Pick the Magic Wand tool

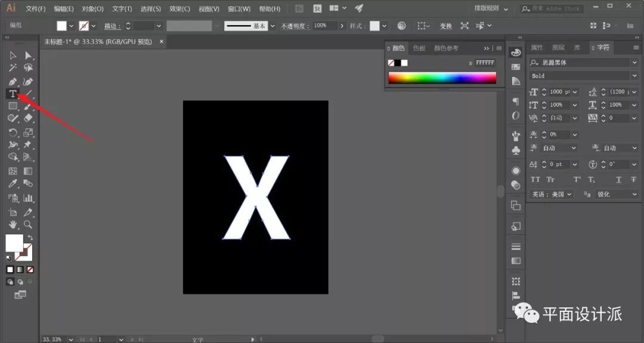(13, 68)
